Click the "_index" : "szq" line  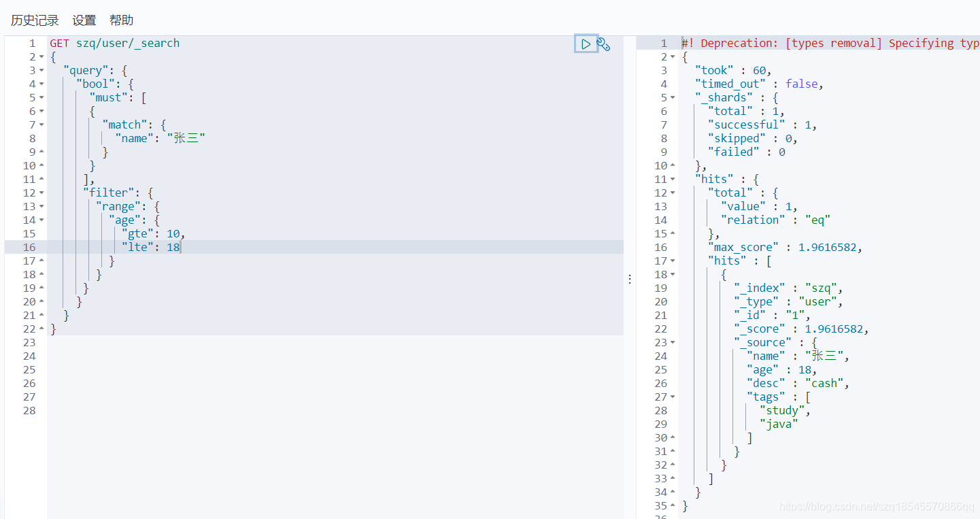(789, 288)
